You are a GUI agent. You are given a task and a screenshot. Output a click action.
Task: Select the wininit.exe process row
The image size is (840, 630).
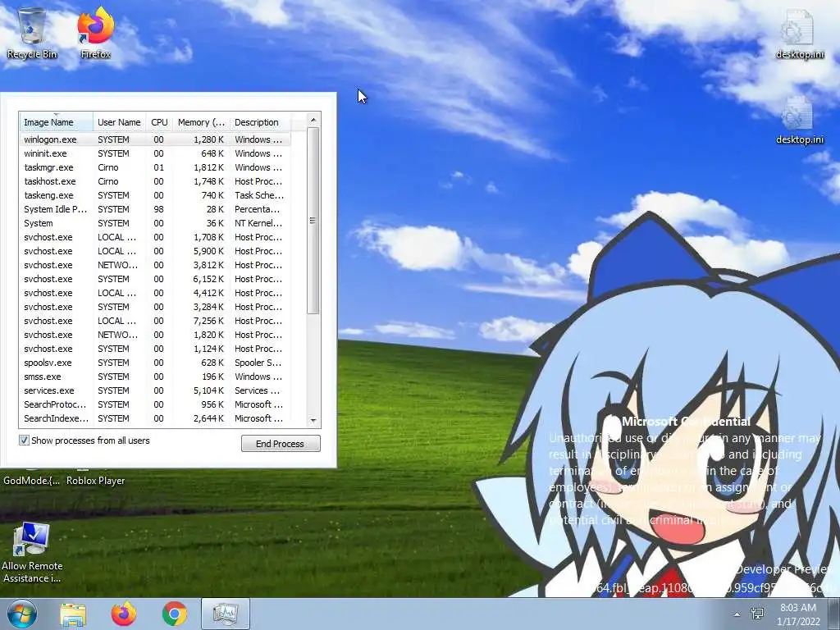[155, 153]
